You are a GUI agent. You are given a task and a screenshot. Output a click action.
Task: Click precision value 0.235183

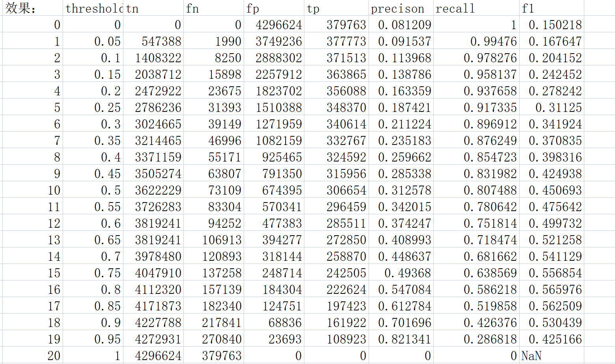click(401, 140)
